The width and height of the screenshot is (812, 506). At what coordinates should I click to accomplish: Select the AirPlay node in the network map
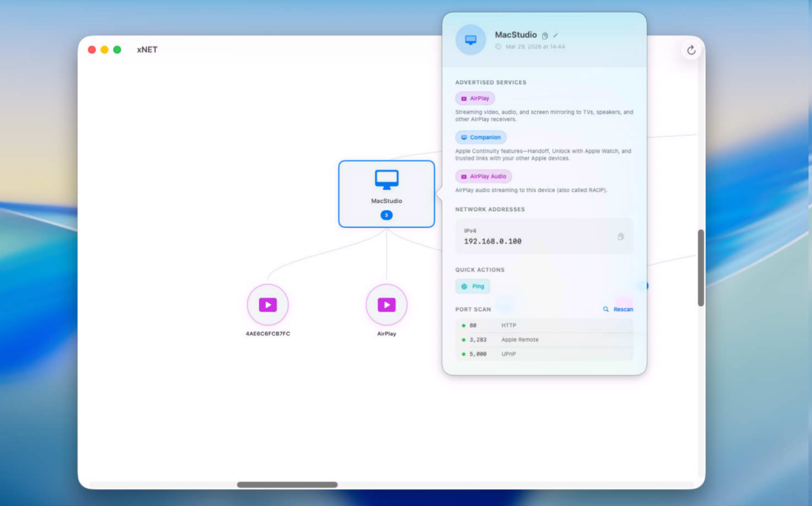click(386, 305)
